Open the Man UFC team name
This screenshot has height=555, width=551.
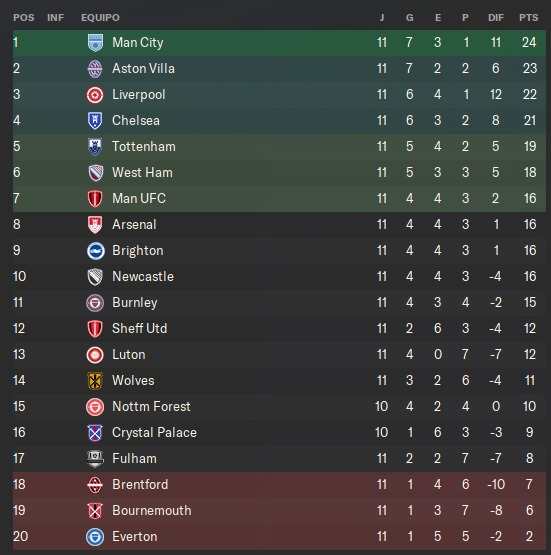[139, 198]
